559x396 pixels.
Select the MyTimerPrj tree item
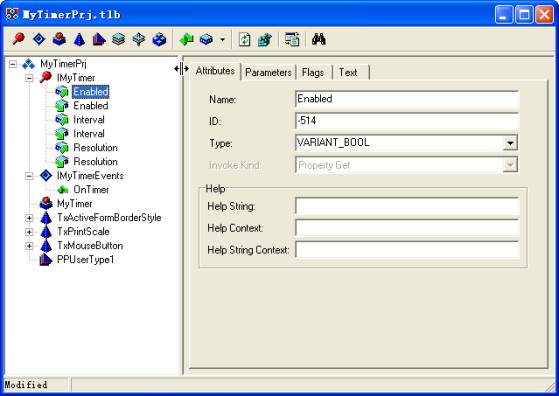[63, 64]
